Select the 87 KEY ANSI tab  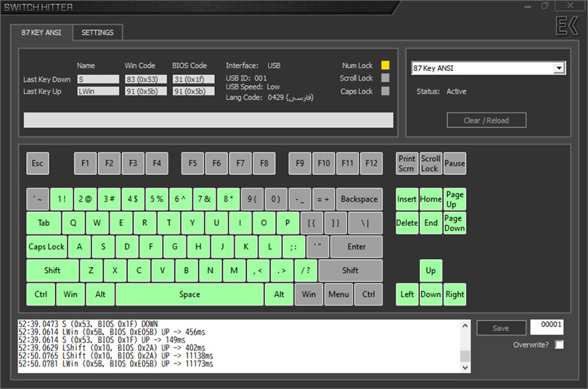(41, 33)
